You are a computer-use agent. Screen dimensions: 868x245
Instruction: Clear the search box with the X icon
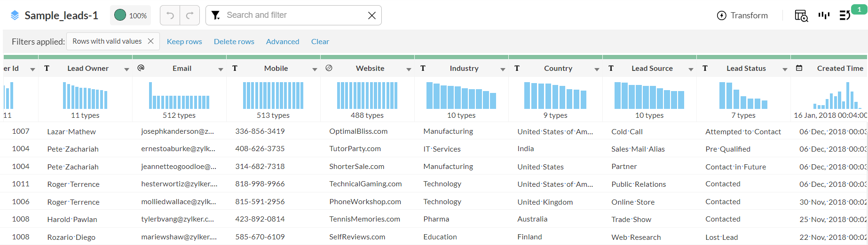pyautogui.click(x=371, y=15)
